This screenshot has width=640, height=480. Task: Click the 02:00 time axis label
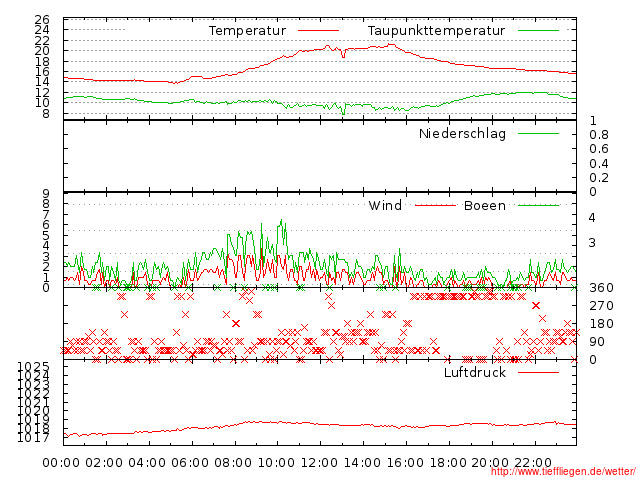pyautogui.click(x=104, y=463)
